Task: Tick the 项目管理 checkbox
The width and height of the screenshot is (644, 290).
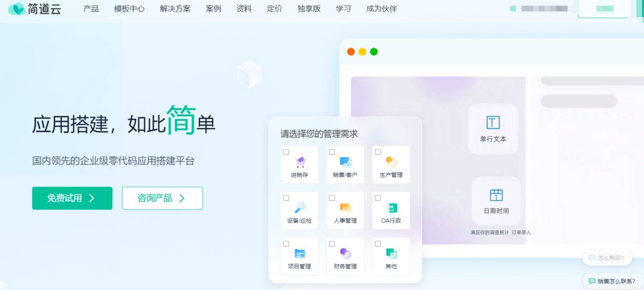Action: pyautogui.click(x=286, y=244)
